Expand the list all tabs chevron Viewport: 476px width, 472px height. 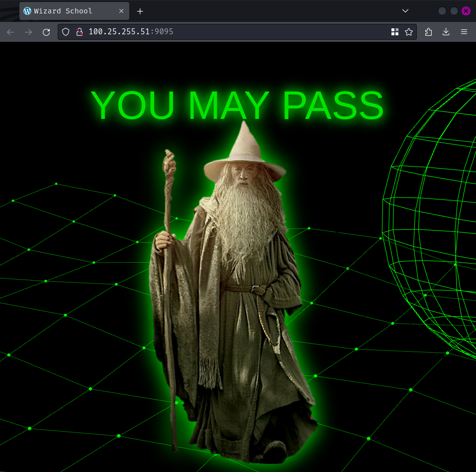(x=405, y=11)
